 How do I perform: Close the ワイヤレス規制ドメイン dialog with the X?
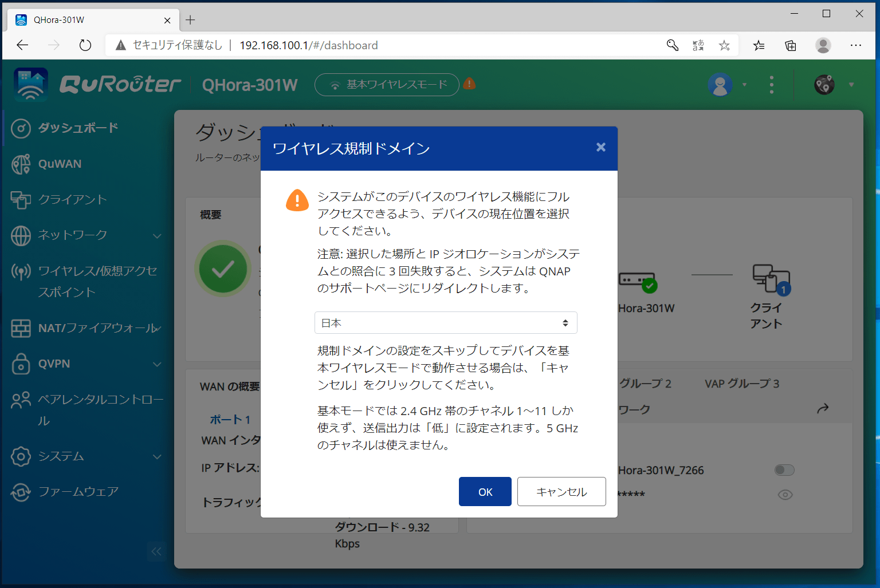click(x=600, y=147)
